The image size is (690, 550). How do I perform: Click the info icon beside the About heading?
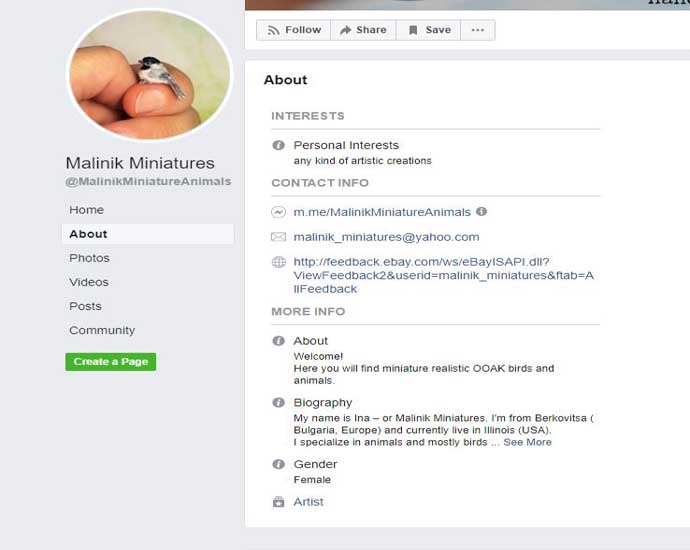pyautogui.click(x=278, y=341)
